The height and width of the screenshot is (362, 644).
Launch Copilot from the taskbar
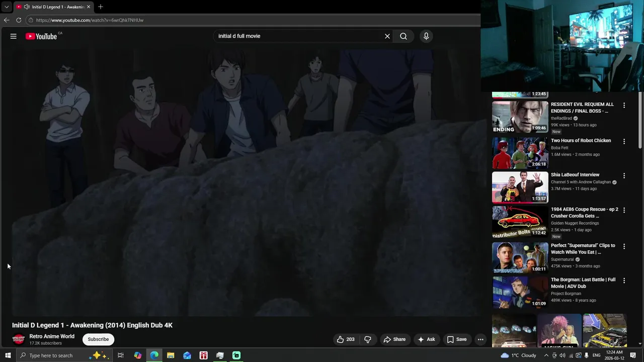[137, 355]
